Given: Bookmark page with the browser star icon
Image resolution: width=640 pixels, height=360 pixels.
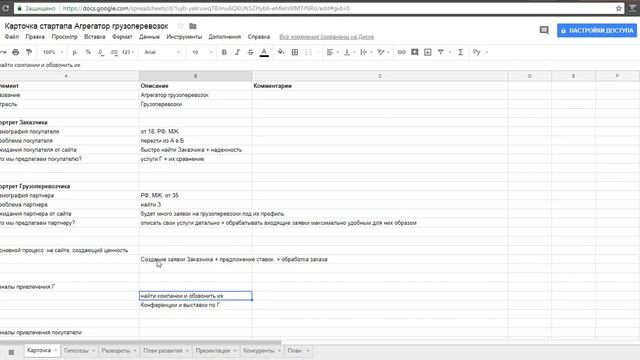Looking at the screenshot, I should (x=619, y=8).
